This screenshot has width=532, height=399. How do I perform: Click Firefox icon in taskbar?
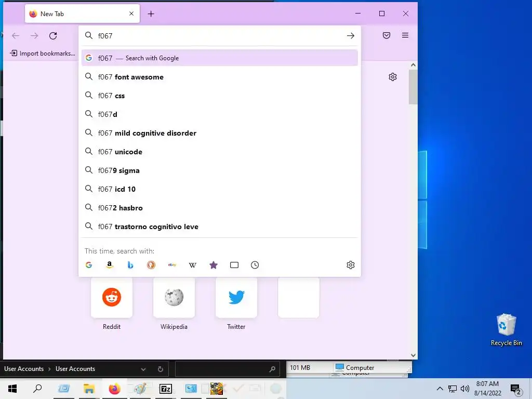[114, 389]
